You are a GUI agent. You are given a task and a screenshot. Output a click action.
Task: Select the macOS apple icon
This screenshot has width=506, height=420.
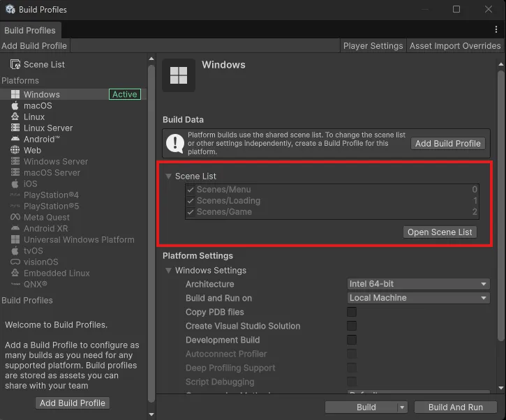coord(15,105)
